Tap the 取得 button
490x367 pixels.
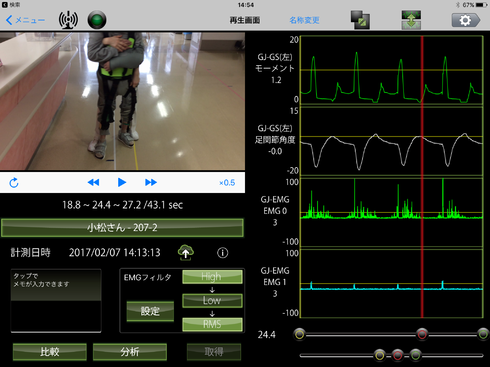(x=214, y=352)
